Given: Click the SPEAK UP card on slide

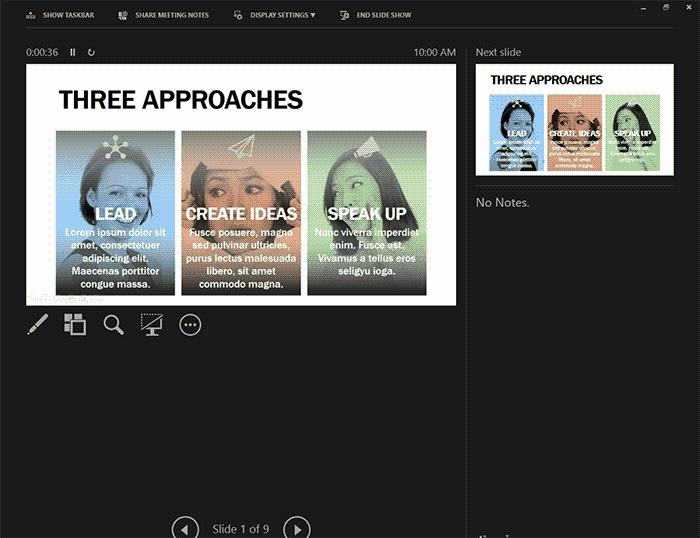Looking at the screenshot, I should (x=367, y=213).
